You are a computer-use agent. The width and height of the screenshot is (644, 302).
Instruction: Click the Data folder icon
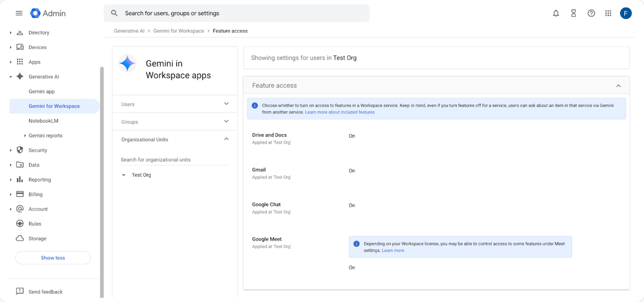tap(20, 165)
